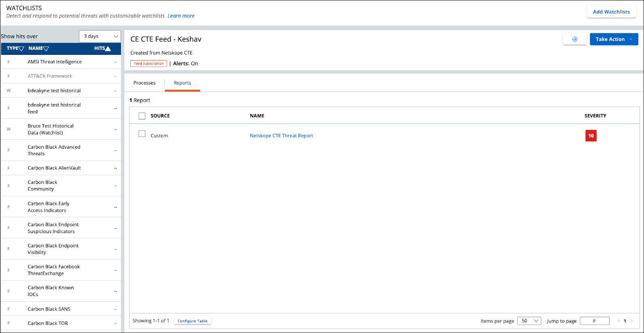Select Carbon Black Advanced Threats feed
This screenshot has height=333, width=644.
pos(61,150)
